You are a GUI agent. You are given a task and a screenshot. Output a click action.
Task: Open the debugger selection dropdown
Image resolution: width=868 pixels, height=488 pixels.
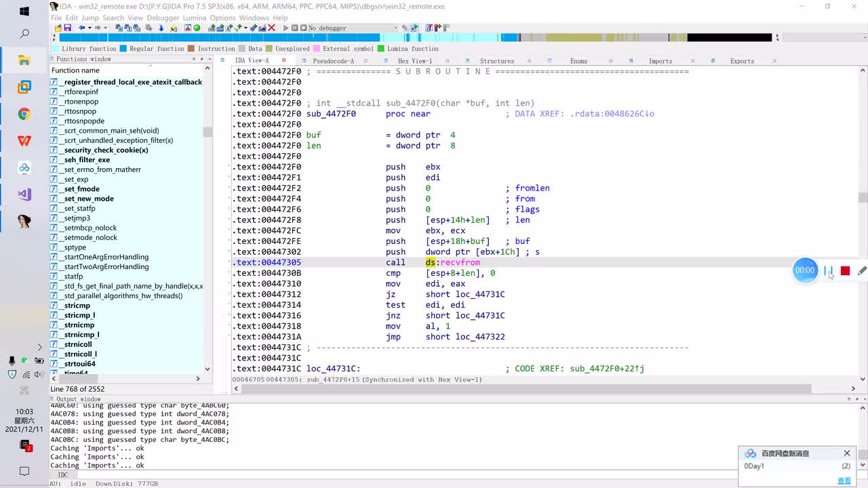point(395,28)
